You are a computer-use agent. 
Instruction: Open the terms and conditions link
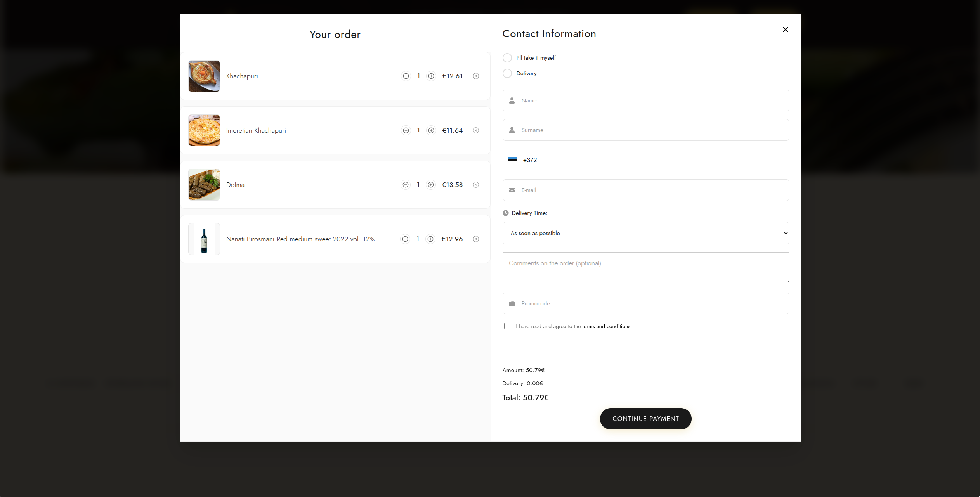(x=606, y=326)
